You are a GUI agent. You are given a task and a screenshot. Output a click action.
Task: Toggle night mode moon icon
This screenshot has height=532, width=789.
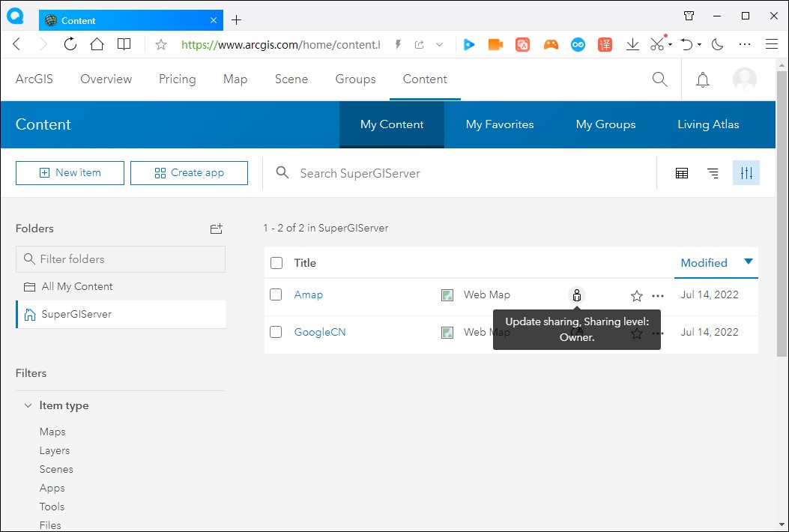(718, 44)
